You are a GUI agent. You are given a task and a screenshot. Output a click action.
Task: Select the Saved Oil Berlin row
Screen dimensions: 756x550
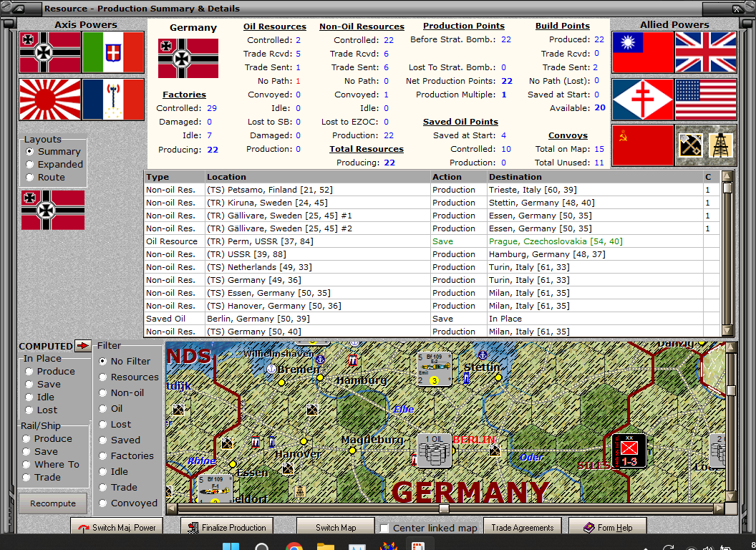click(x=432, y=319)
